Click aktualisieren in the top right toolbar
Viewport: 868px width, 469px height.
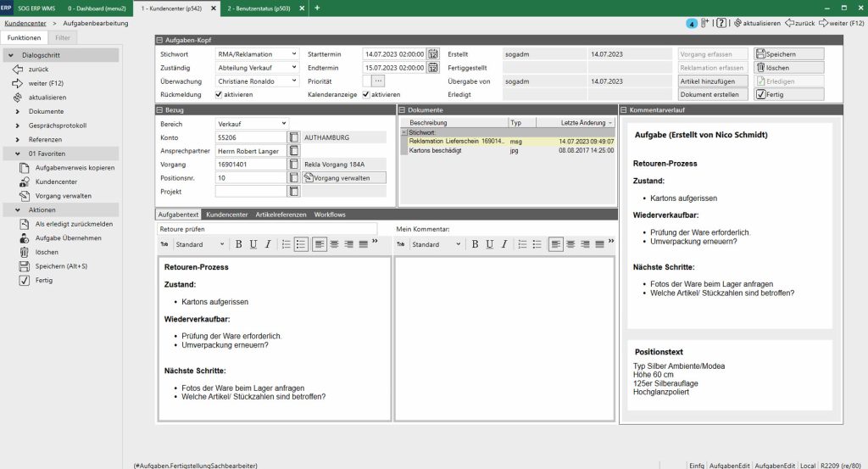[757, 23]
